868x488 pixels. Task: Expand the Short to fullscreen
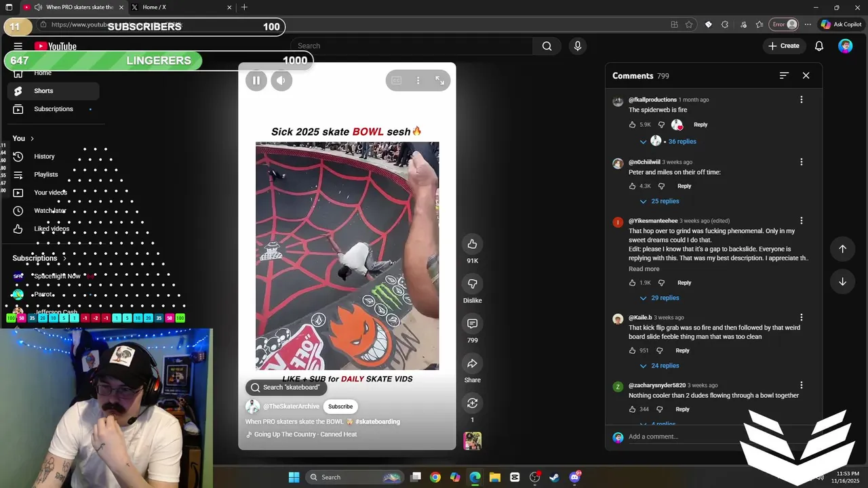(439, 81)
